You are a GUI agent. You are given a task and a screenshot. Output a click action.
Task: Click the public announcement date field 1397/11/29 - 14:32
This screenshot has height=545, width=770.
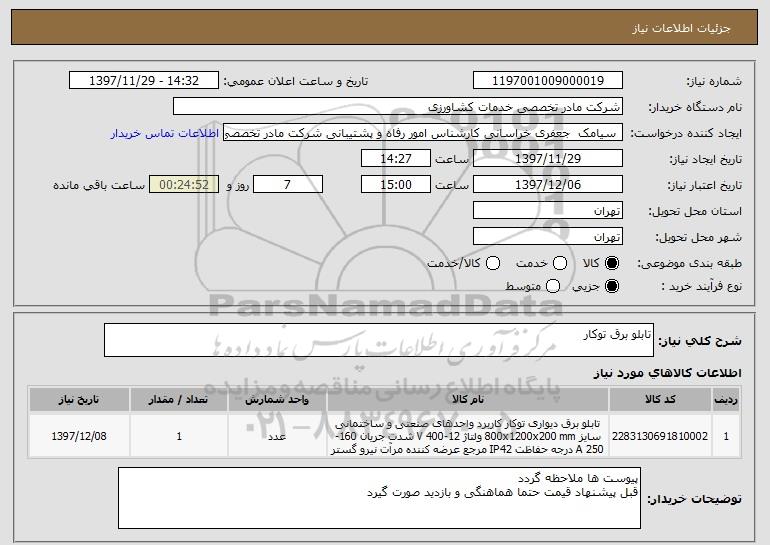144,81
